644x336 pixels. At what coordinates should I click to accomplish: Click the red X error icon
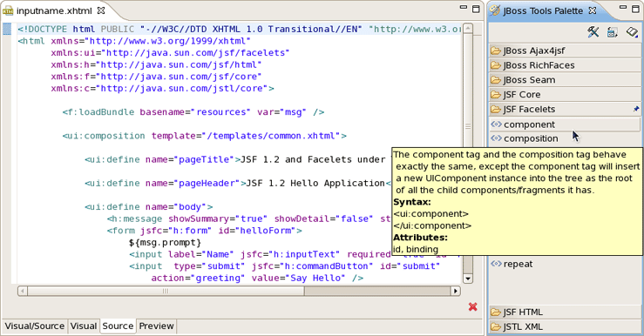coord(472,306)
